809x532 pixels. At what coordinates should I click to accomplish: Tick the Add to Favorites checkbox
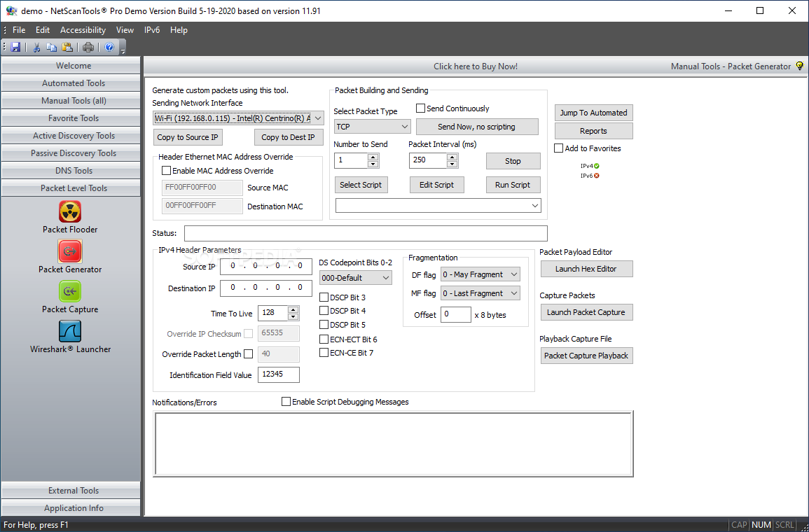click(x=558, y=148)
